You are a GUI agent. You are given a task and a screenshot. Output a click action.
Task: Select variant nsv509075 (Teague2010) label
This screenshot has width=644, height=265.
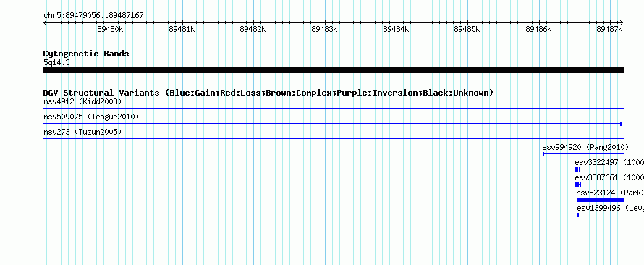click(91, 117)
